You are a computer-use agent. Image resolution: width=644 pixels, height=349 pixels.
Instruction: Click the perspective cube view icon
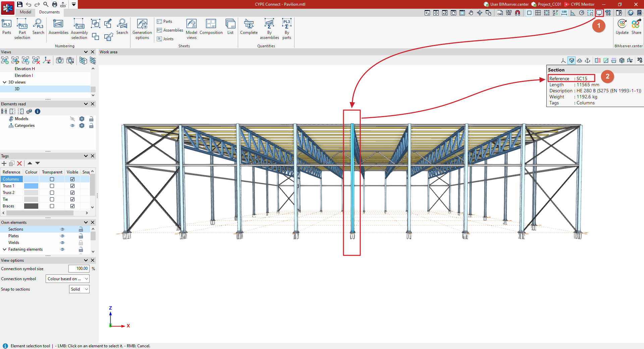572,60
